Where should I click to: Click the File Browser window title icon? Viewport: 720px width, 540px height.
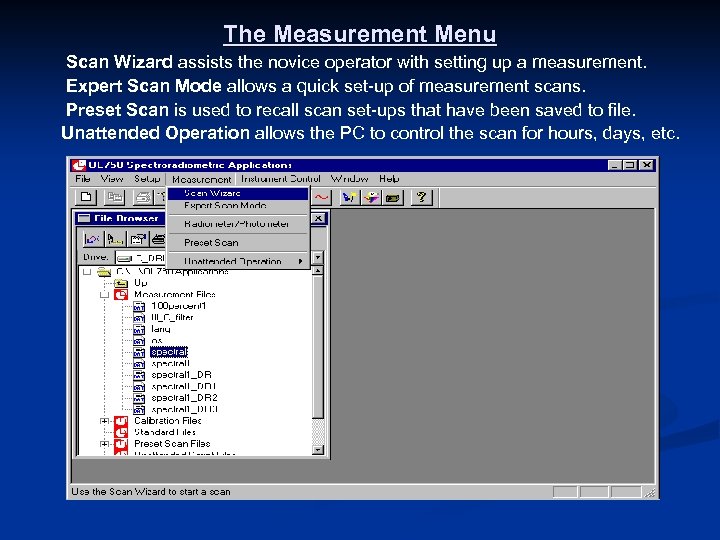coord(84,218)
